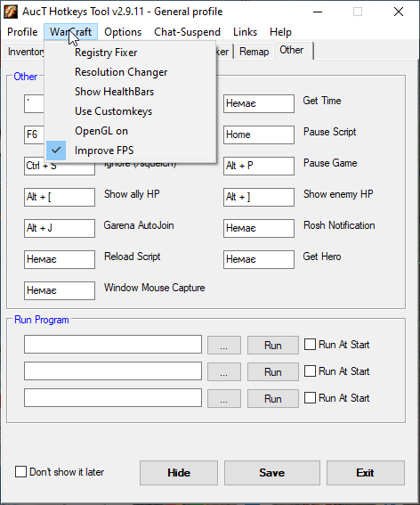Open the Options menu
The height and width of the screenshot is (505, 420).
pyautogui.click(x=123, y=32)
